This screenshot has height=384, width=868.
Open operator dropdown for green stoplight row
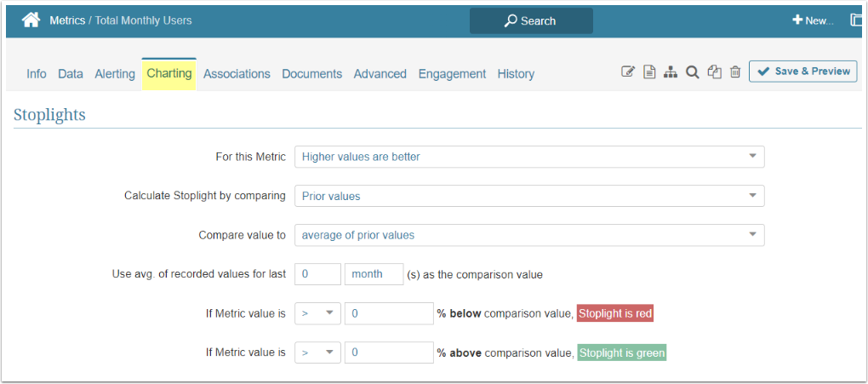(x=317, y=352)
